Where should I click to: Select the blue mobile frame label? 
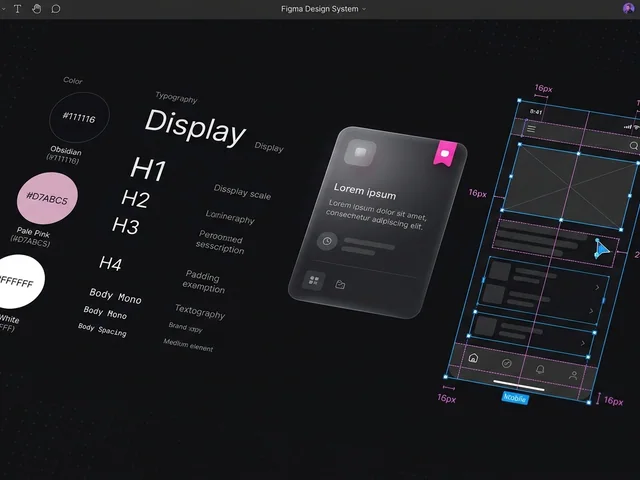point(515,398)
